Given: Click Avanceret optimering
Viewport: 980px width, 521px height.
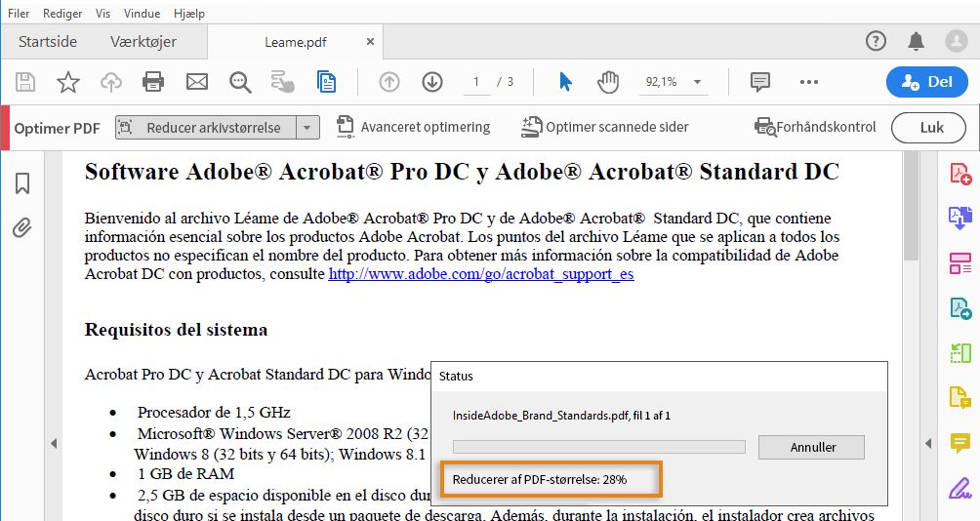Looking at the screenshot, I should [413, 127].
